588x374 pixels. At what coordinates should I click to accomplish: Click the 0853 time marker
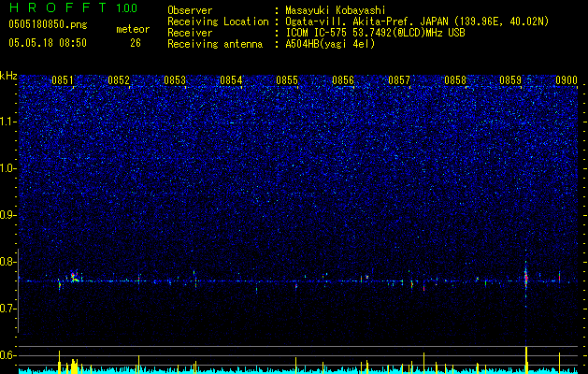coord(175,80)
